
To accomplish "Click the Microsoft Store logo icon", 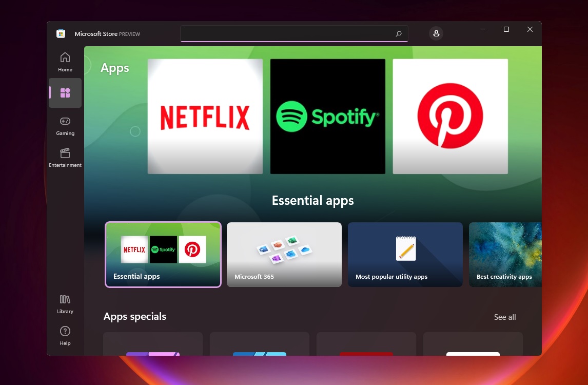I will point(61,33).
